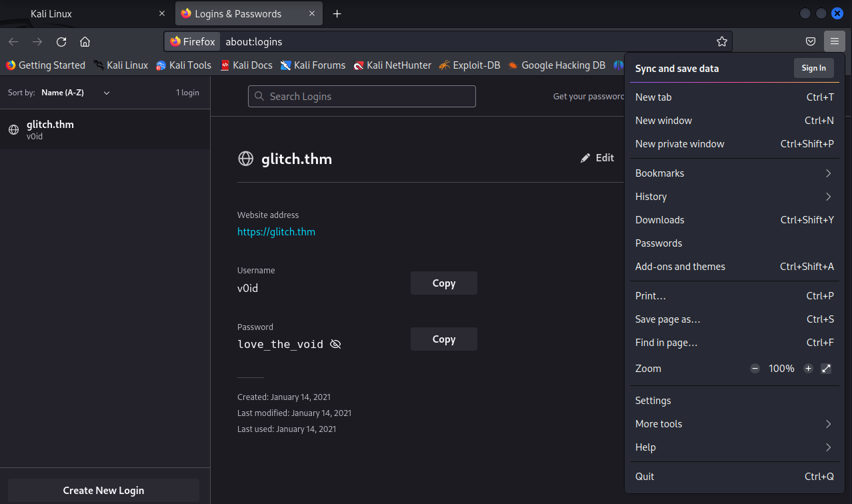Go back with the browser back arrow
This screenshot has height=504, width=852.
point(13,41)
